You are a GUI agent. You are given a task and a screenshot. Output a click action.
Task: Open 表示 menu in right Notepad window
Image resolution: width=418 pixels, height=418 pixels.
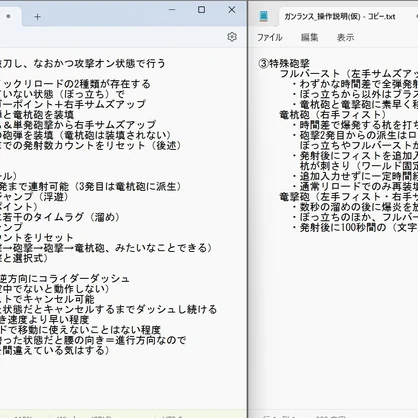(x=345, y=37)
